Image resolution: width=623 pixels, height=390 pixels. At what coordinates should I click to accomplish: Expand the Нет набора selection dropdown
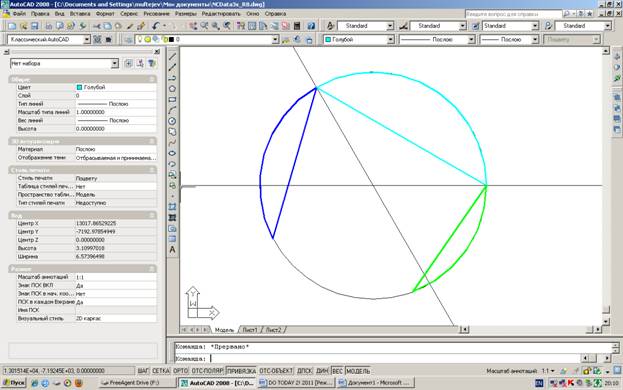[64, 63]
